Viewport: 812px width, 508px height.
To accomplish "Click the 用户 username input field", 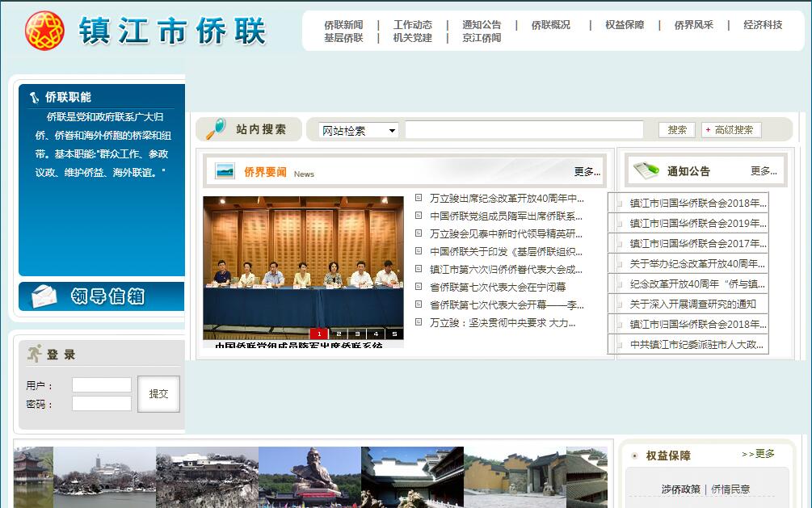I will tap(102, 385).
